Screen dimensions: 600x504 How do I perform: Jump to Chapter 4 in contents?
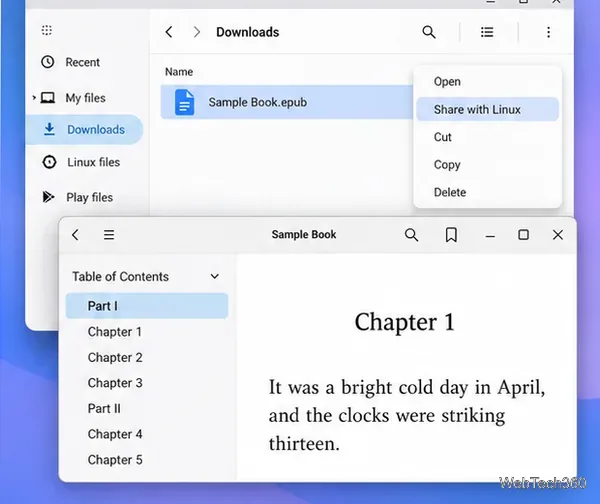[x=115, y=434]
